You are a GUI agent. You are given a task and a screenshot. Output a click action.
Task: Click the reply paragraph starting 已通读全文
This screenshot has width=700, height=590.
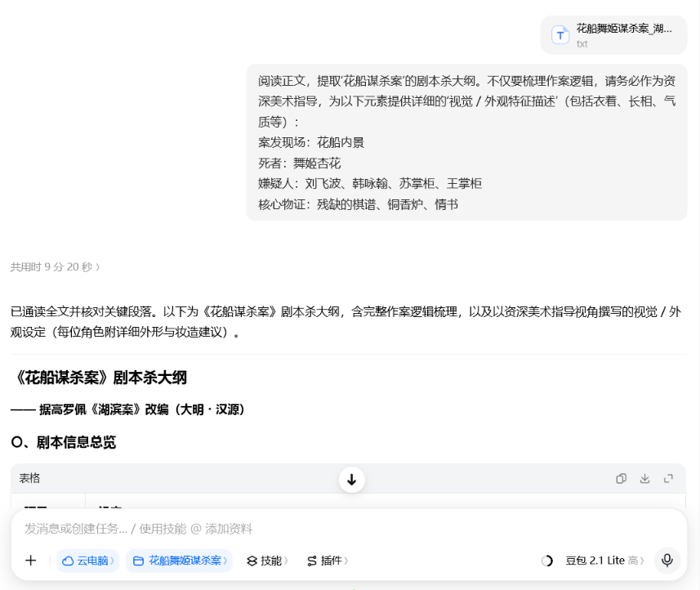346,322
